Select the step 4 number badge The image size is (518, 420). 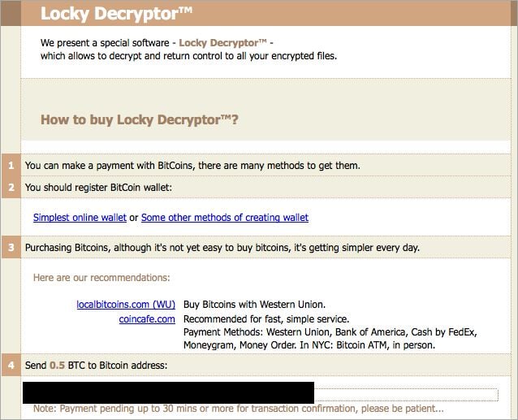(11, 366)
